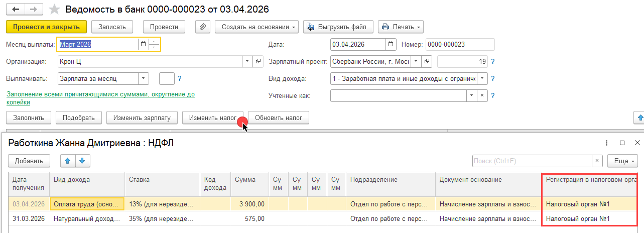Open the Еще menu in the НДФЛ window
Viewport: 644px width, 233px height.
point(622,161)
